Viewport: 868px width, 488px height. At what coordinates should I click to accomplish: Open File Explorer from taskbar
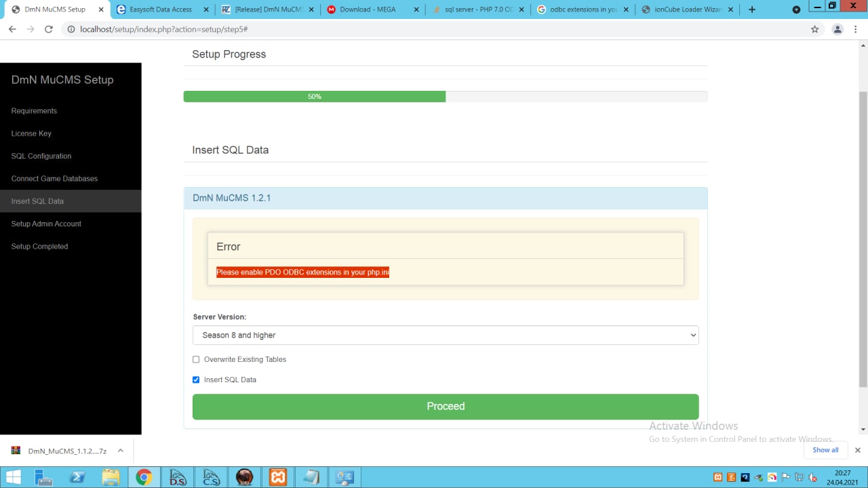[111, 477]
